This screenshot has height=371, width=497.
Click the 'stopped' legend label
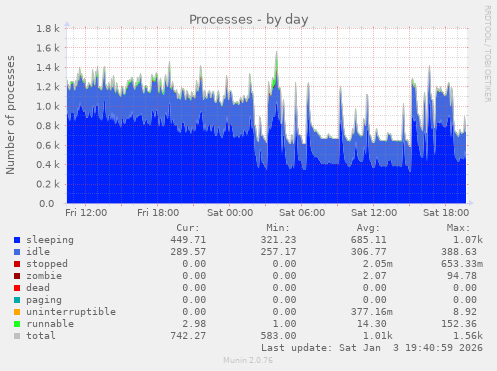click(x=47, y=264)
